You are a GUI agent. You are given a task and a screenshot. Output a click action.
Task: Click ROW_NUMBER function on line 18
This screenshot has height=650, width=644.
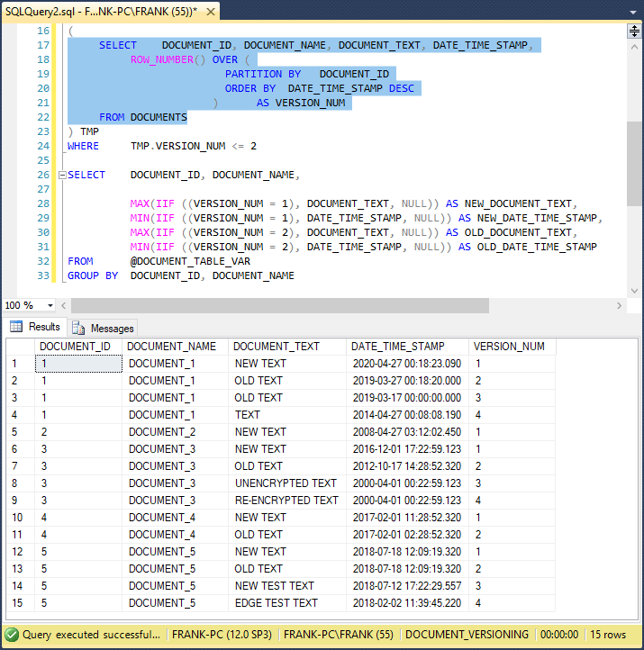tap(162, 59)
